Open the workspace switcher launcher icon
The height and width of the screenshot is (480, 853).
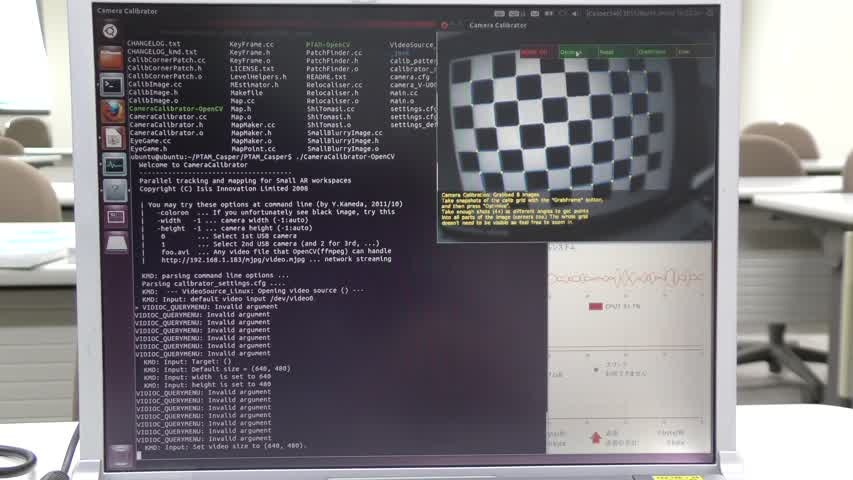tap(116, 217)
